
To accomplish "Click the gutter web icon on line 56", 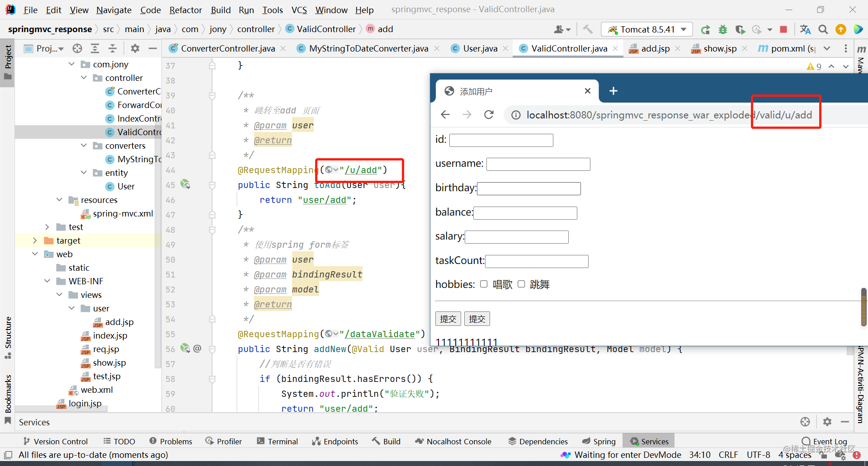I will [x=185, y=348].
